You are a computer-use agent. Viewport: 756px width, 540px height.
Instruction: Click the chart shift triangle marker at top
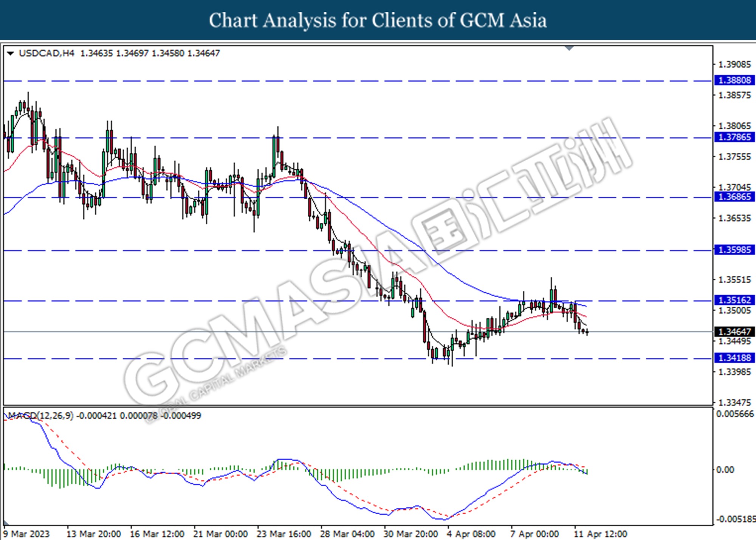point(569,48)
